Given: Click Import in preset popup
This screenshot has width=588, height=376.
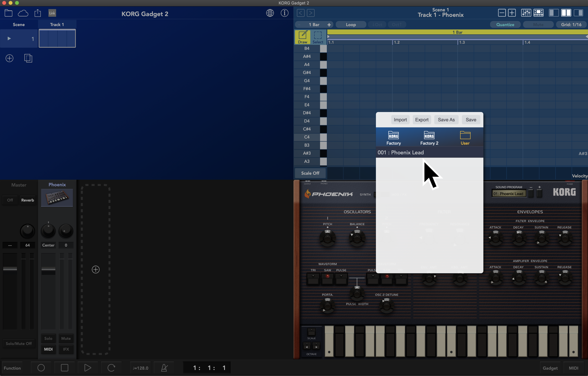Looking at the screenshot, I should pyautogui.click(x=400, y=120).
